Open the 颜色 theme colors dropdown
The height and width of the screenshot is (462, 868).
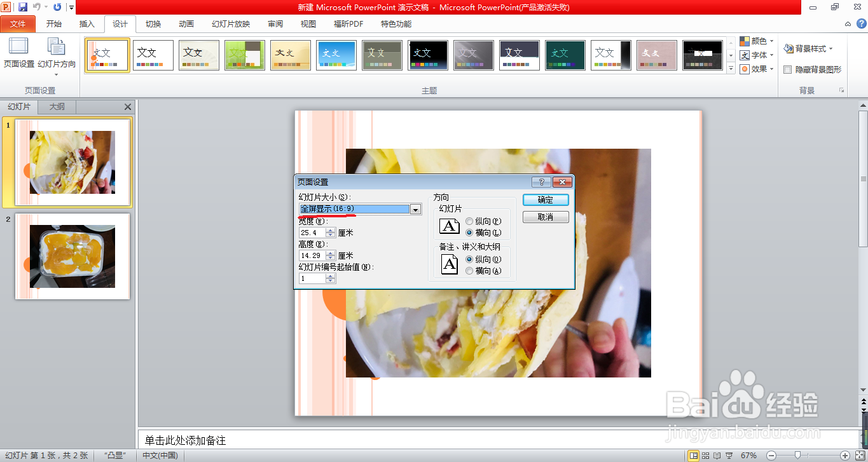coord(757,41)
